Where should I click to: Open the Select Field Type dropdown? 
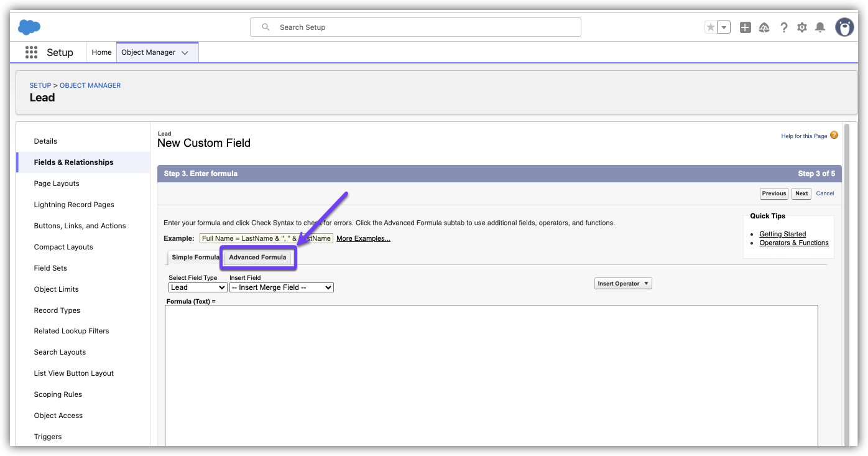[198, 287]
